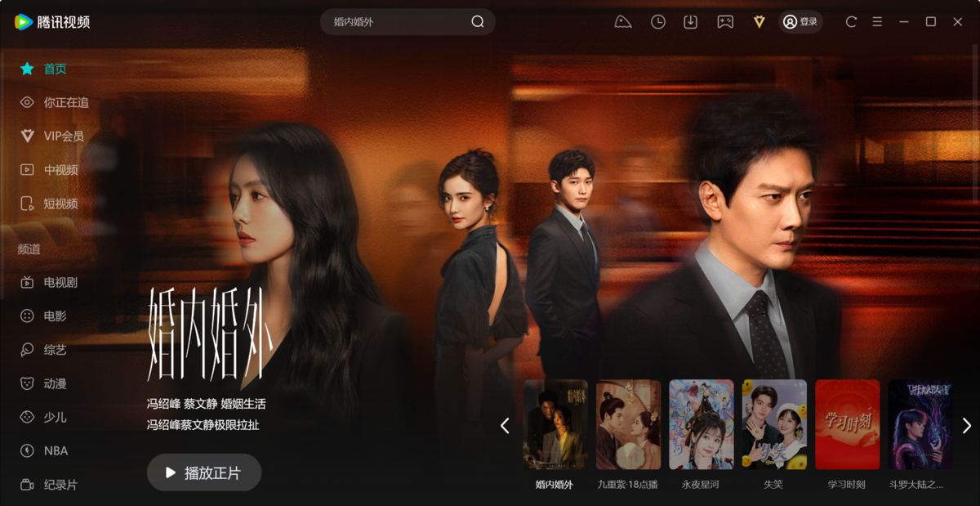Click the V icon beside VIP会员
This screenshot has height=506, width=980.
tap(27, 136)
